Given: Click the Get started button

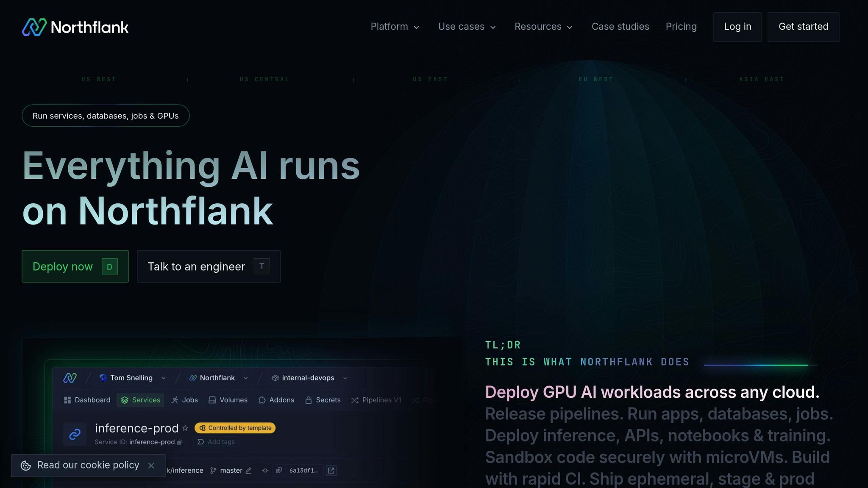Looking at the screenshot, I should [x=803, y=27].
